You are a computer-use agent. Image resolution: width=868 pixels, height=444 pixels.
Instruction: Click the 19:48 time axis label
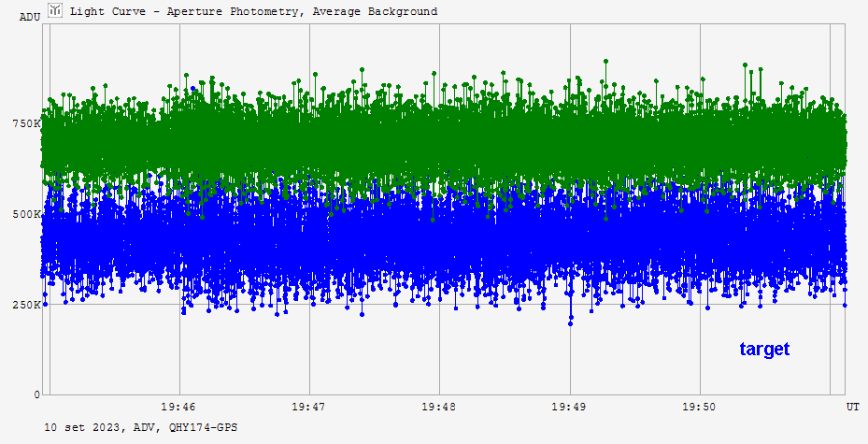(439, 407)
